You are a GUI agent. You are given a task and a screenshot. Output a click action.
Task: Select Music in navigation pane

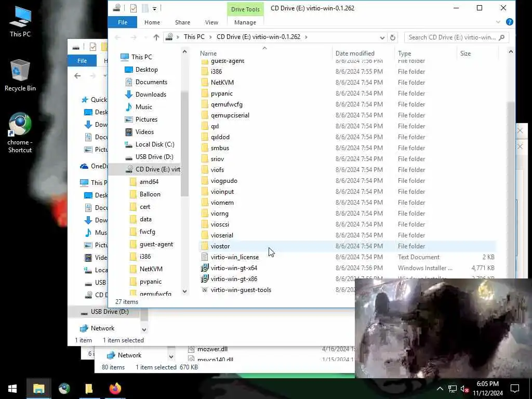[143, 107]
